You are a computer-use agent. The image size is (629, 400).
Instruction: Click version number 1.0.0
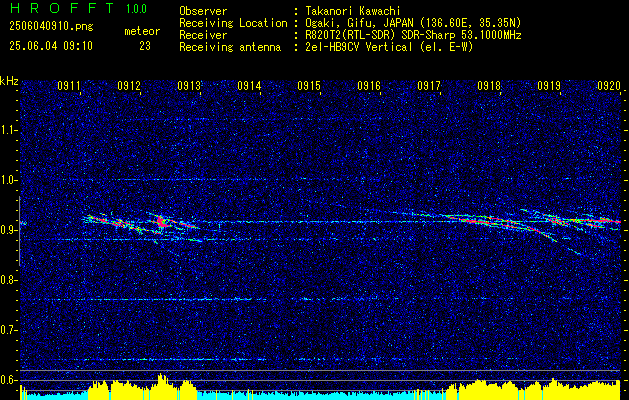[136, 8]
